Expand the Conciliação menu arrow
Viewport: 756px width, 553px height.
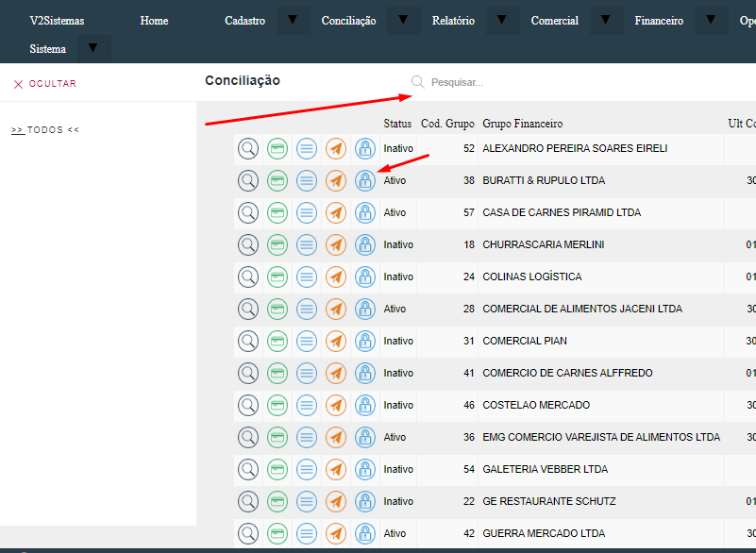[404, 21]
